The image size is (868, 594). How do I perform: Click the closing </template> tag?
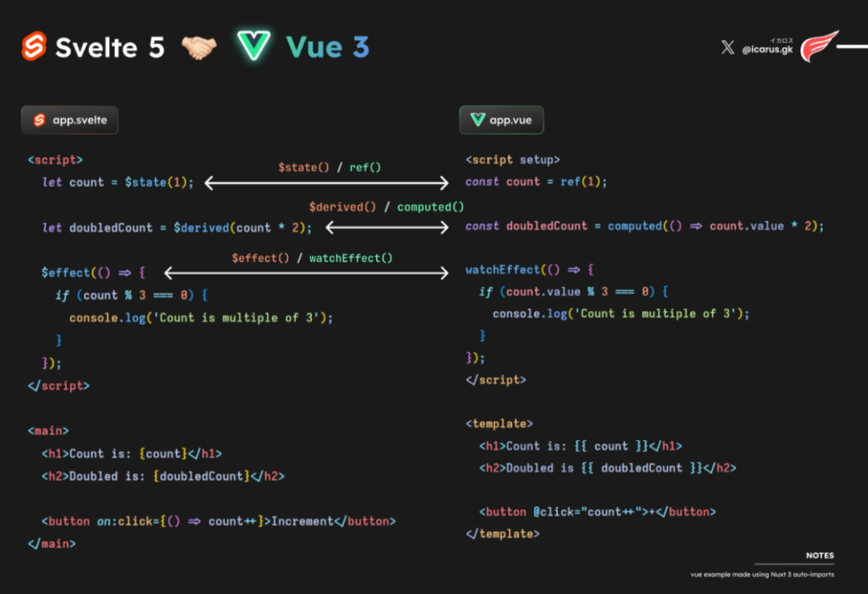502,535
